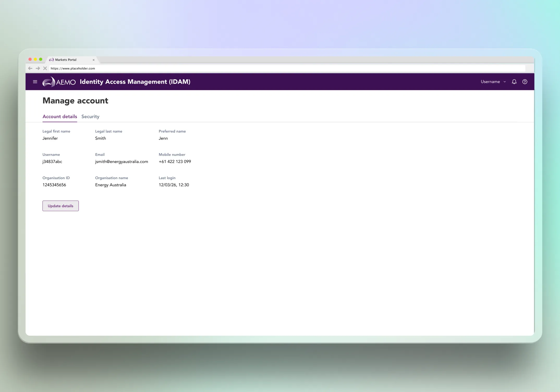The width and height of the screenshot is (560, 392).
Task: Open the help question mark icon
Action: click(525, 82)
